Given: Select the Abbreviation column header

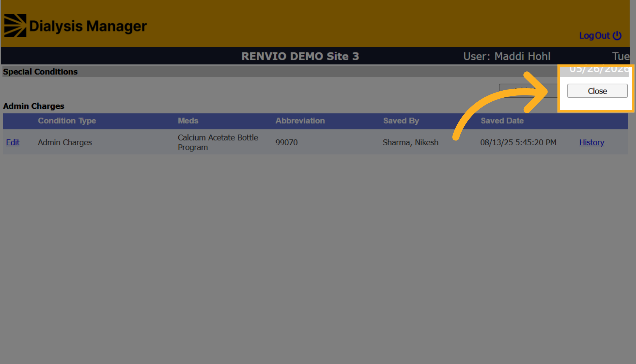Looking at the screenshot, I should point(300,121).
